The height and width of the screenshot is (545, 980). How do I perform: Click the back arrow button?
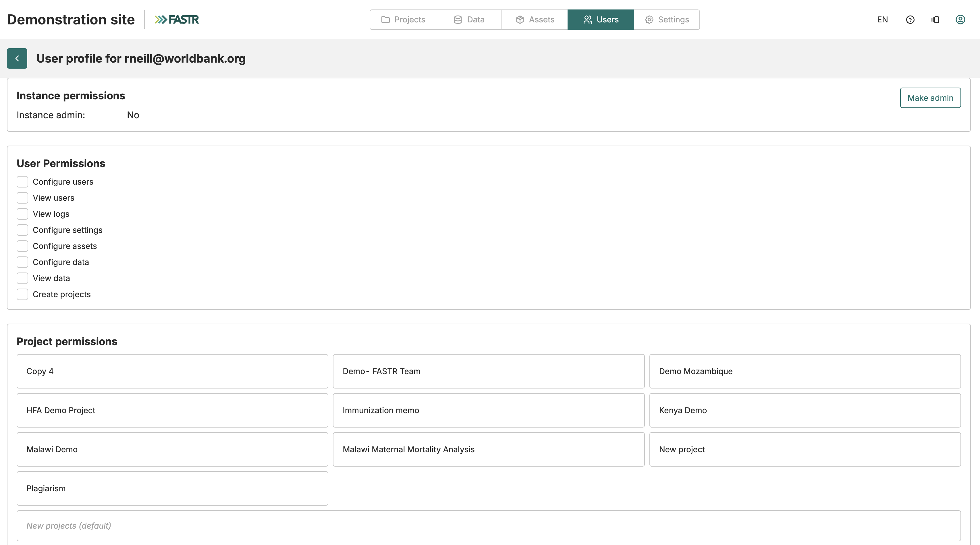17,58
